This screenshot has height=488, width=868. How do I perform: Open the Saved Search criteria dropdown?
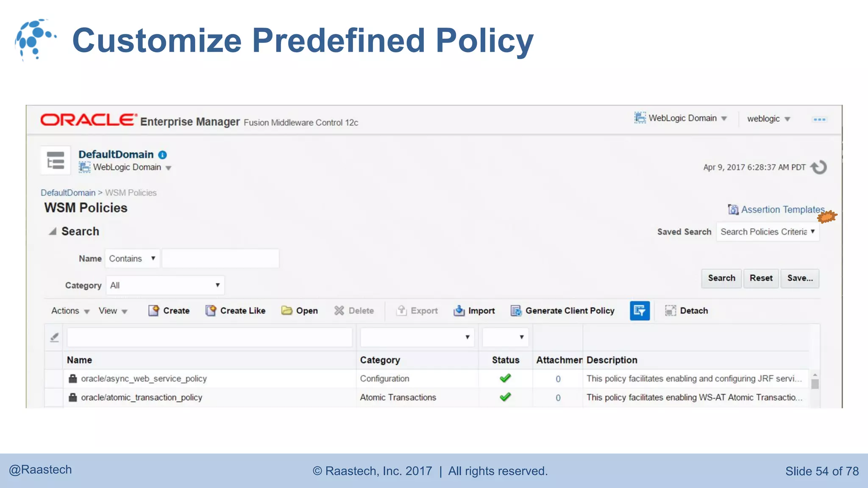click(x=768, y=232)
